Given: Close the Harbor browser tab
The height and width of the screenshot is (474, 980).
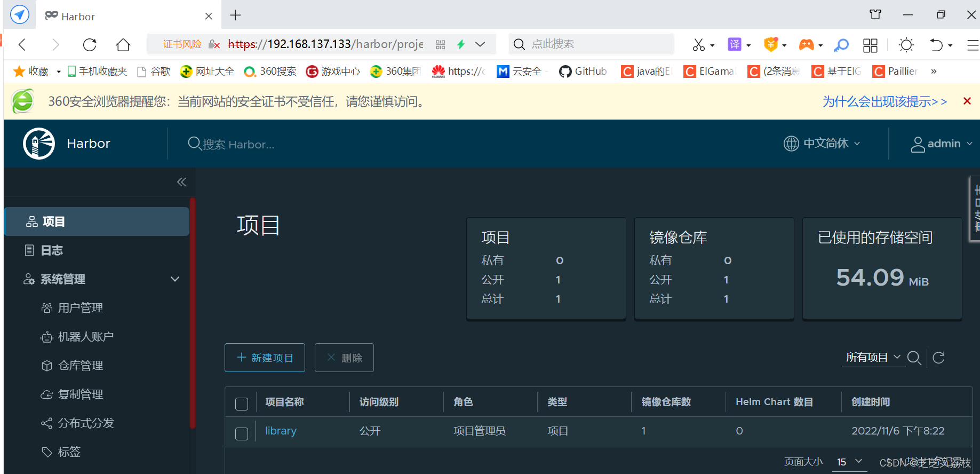Looking at the screenshot, I should pos(209,16).
